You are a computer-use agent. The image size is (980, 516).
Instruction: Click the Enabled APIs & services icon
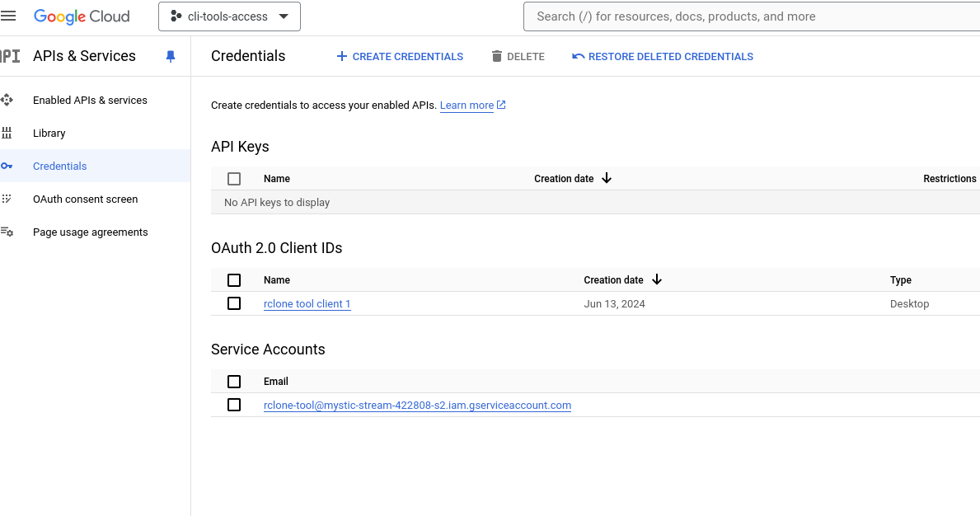tap(7, 100)
